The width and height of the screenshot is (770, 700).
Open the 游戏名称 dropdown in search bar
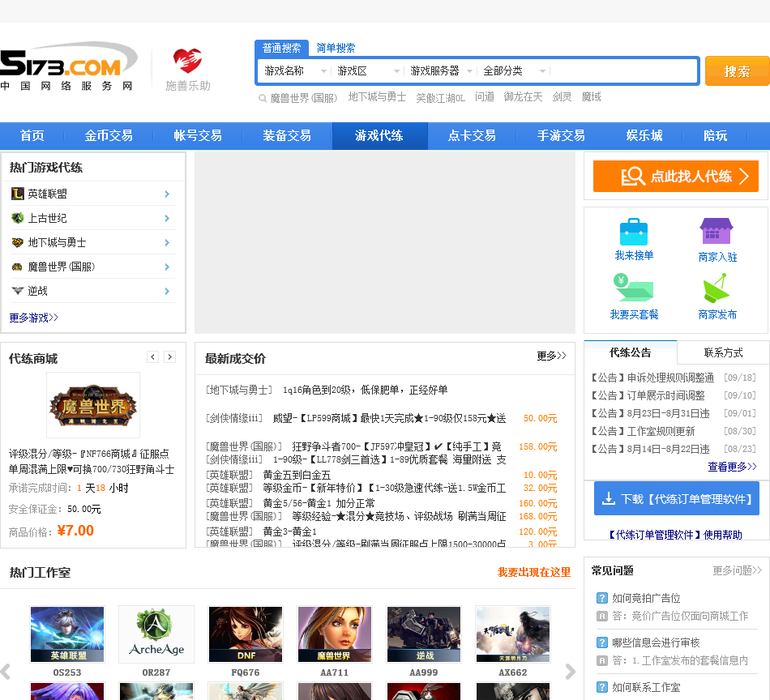click(295, 71)
